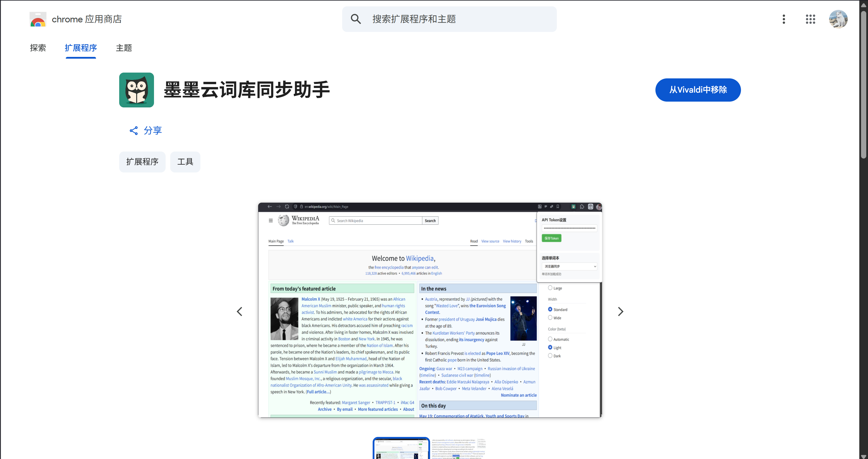Click the share icon next to 分享
The width and height of the screenshot is (868, 459).
[x=134, y=131]
